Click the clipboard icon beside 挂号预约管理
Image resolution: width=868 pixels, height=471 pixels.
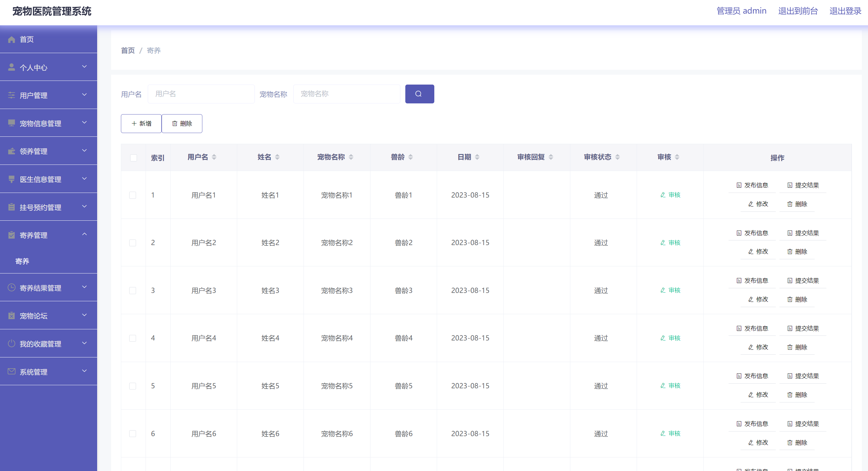(11, 207)
